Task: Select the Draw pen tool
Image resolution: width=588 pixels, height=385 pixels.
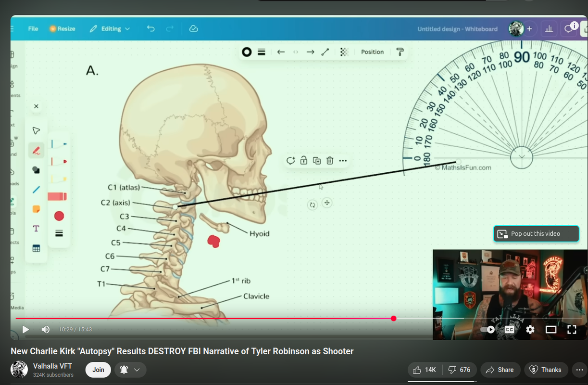Action: point(36,151)
